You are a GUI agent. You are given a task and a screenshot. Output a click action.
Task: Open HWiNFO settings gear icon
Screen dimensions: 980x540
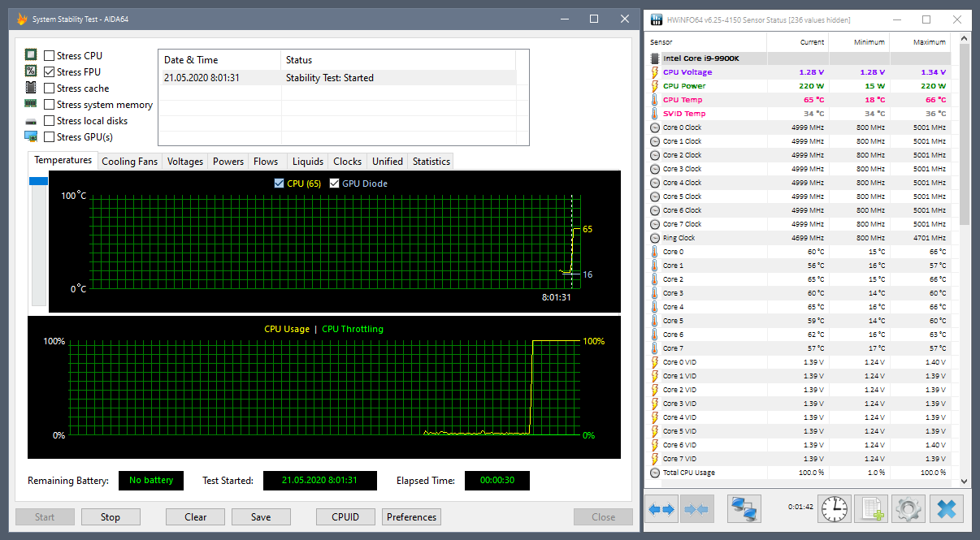pyautogui.click(x=909, y=509)
